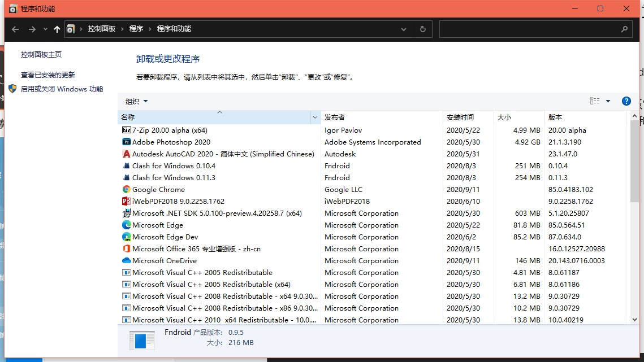This screenshot has width=644, height=362.
Task: Click the Visual C++ 2010 x64 Redistributable icon
Action: [x=127, y=320]
